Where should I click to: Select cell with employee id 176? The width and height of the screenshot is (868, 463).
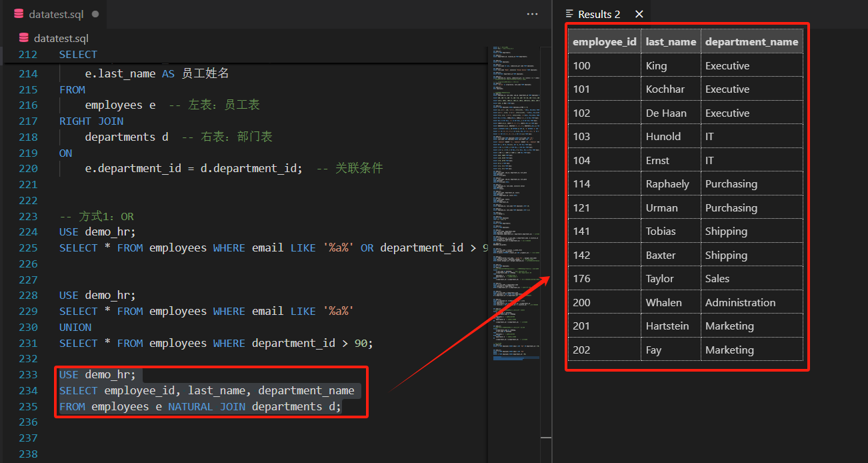pos(605,279)
